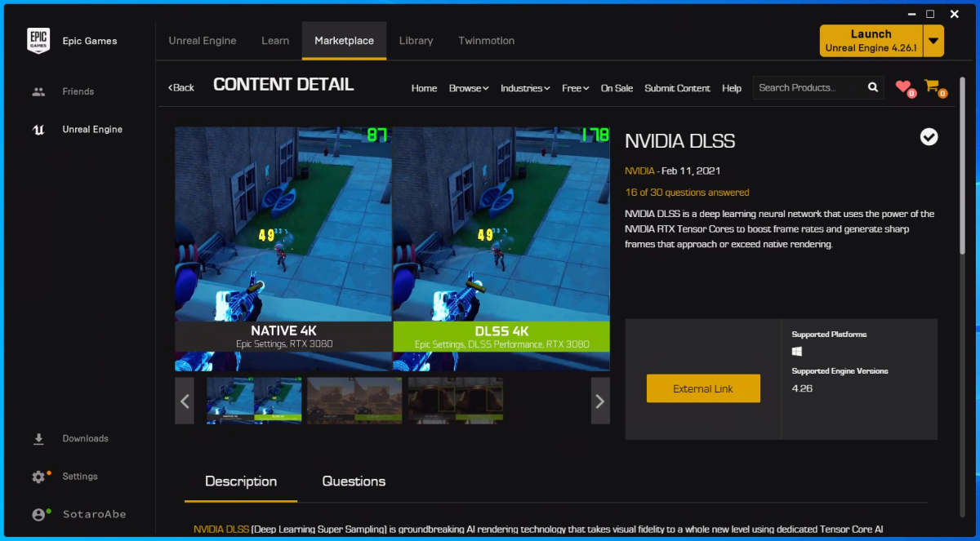The width and height of the screenshot is (980, 541).
Task: Go Back to previous page
Action: pos(181,87)
